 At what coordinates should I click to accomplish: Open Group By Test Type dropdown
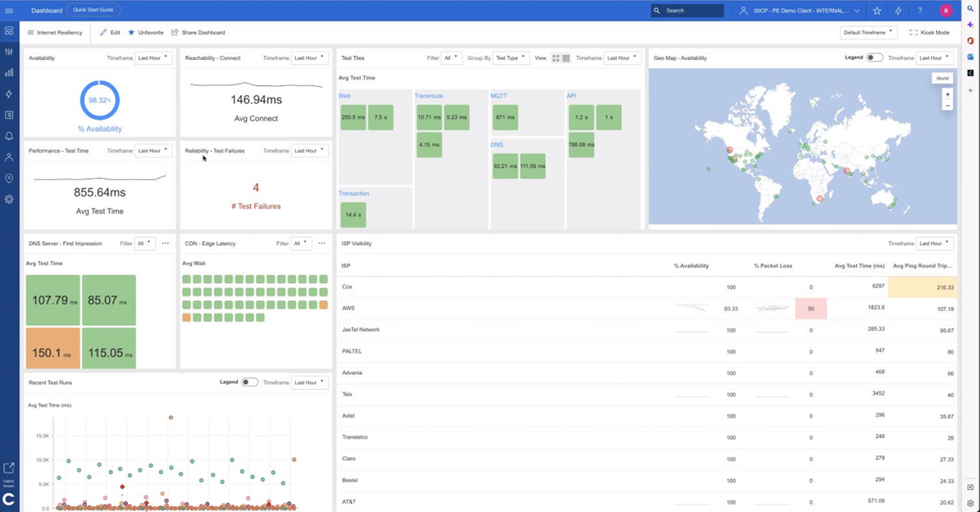click(511, 58)
